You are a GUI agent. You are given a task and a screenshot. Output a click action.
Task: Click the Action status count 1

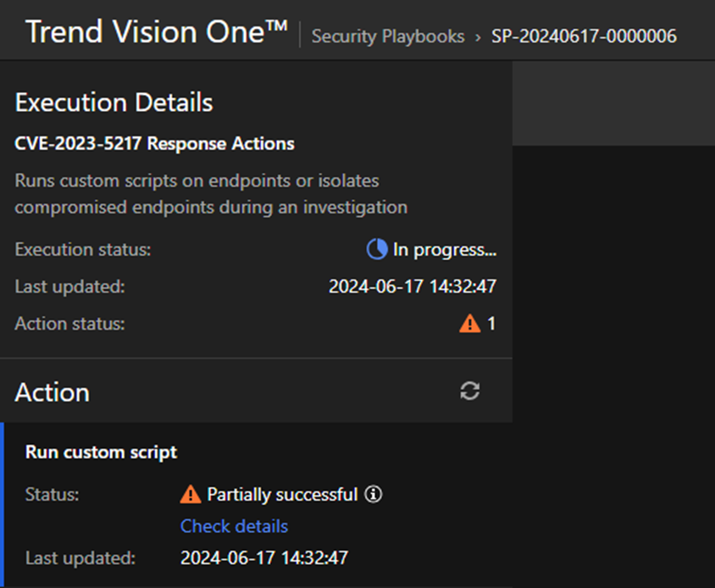491,324
